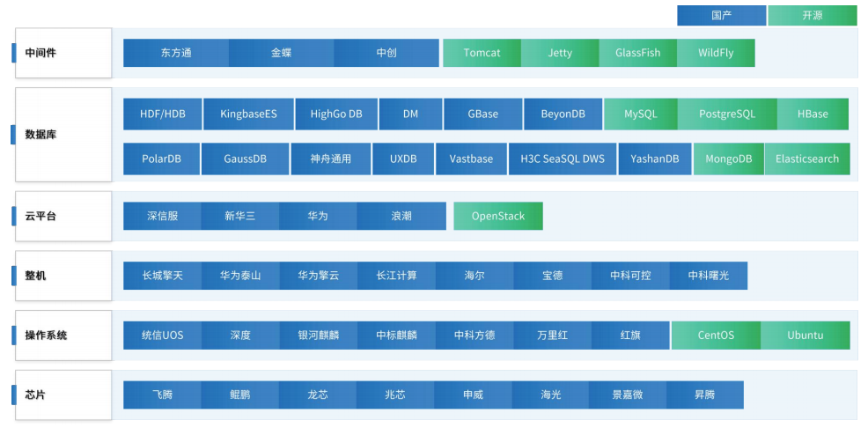
Task: Click the 海光 chip tile
Action: 550,395
